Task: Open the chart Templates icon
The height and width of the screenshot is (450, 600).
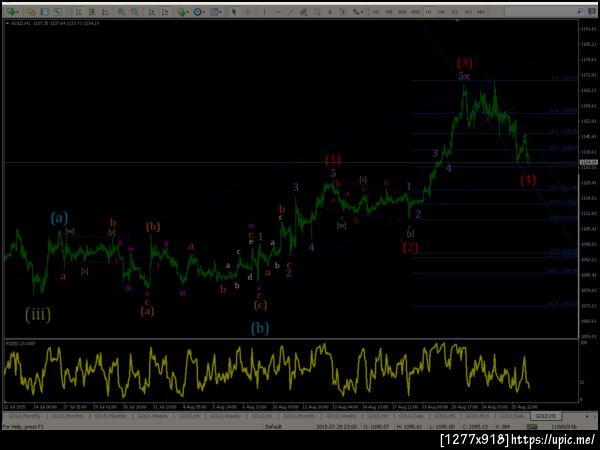Action: tap(214, 12)
